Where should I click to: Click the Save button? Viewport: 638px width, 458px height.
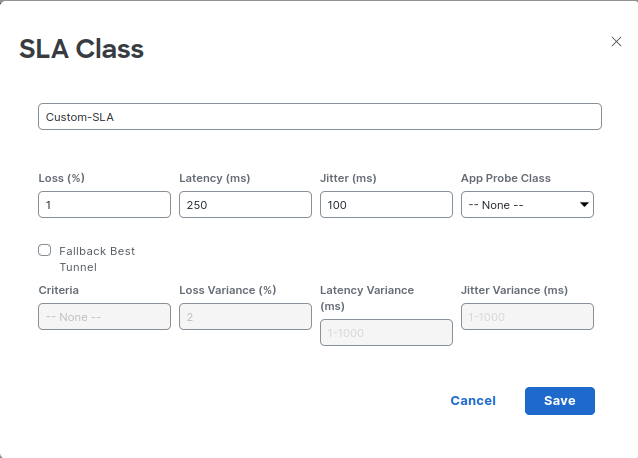coord(559,401)
